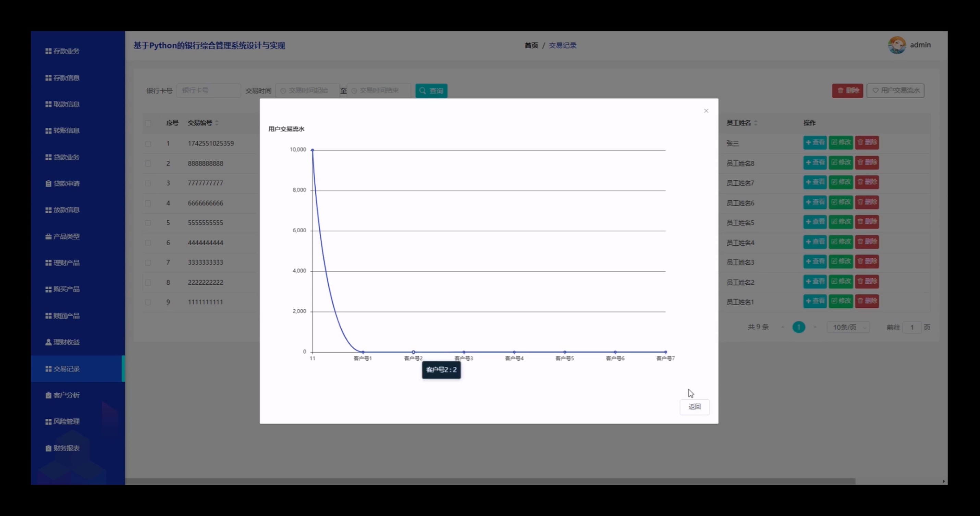Open 存款业务 in the sidebar
980x516 pixels.
66,51
